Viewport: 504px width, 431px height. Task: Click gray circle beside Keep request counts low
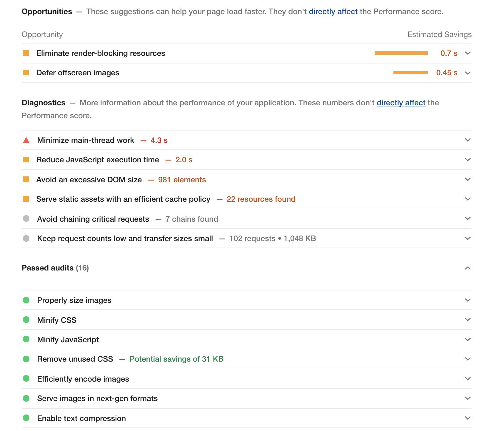point(26,238)
